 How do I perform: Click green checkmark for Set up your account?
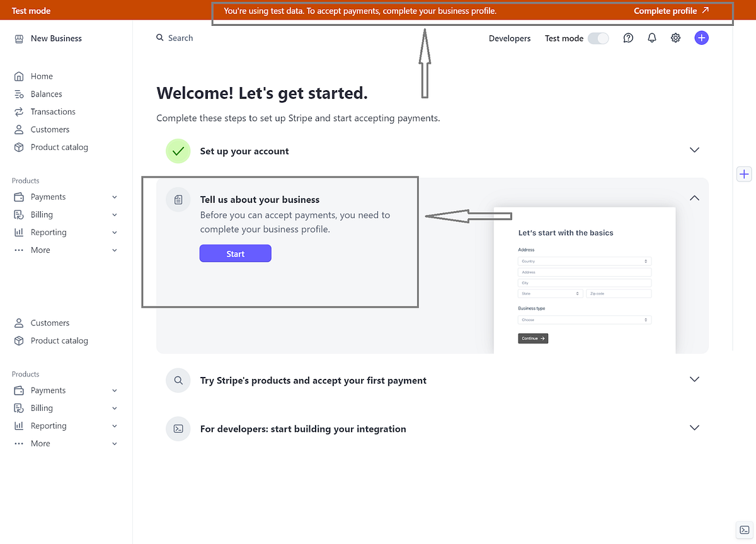click(178, 151)
